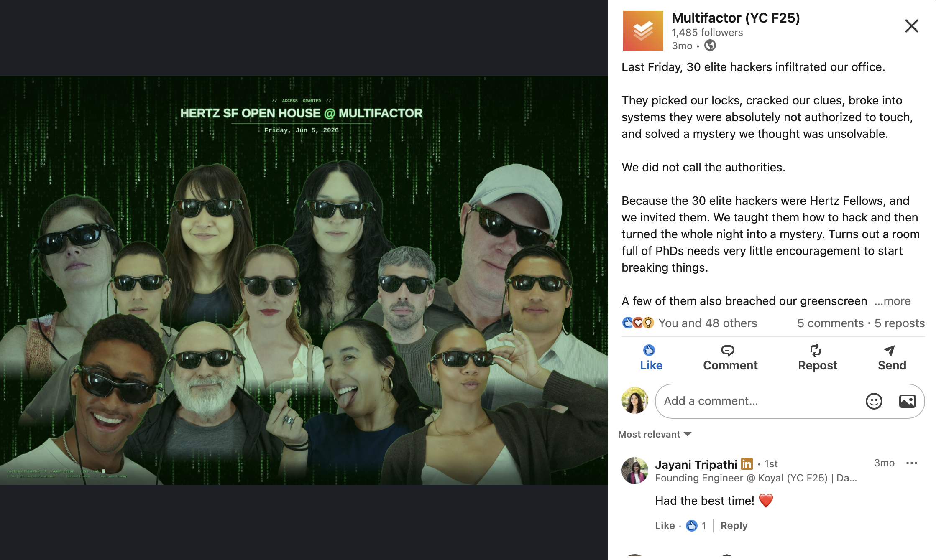Open the Comment action on post
This screenshot has height=560, width=936.
(x=730, y=358)
